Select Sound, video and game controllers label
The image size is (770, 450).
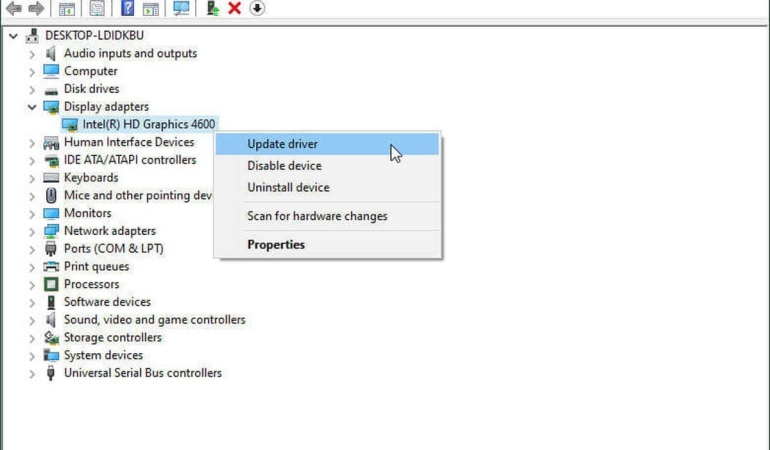click(x=155, y=320)
